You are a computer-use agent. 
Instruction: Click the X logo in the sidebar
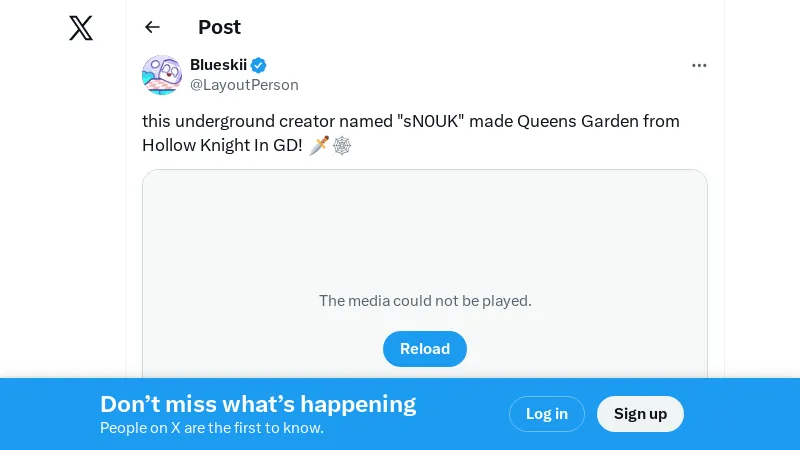(x=81, y=28)
